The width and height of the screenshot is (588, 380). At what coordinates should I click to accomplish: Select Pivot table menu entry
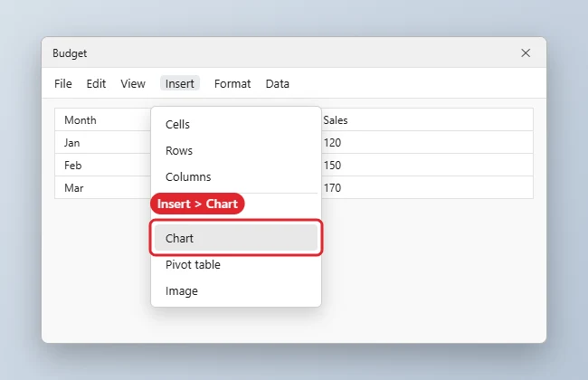tap(236, 264)
